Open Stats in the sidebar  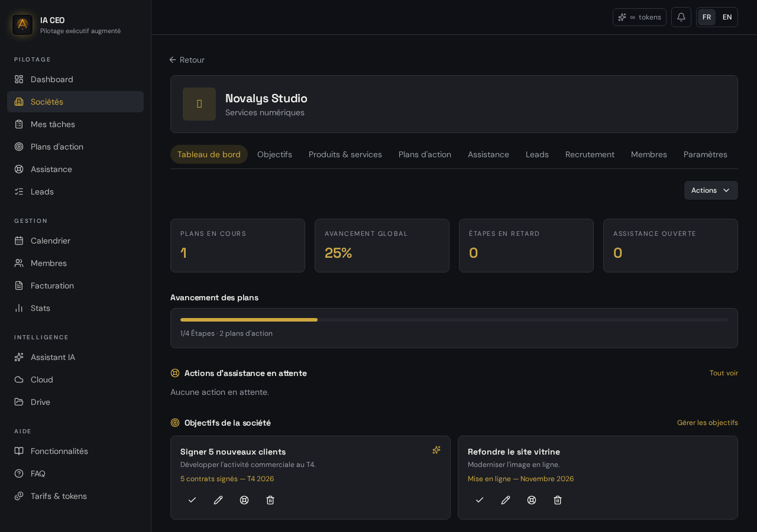tap(75, 308)
